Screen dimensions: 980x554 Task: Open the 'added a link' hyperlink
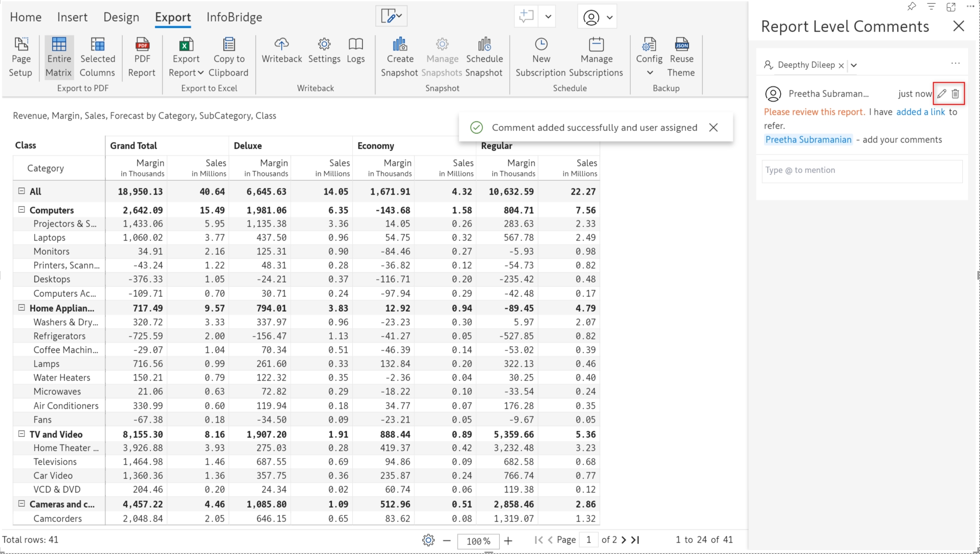tap(920, 112)
